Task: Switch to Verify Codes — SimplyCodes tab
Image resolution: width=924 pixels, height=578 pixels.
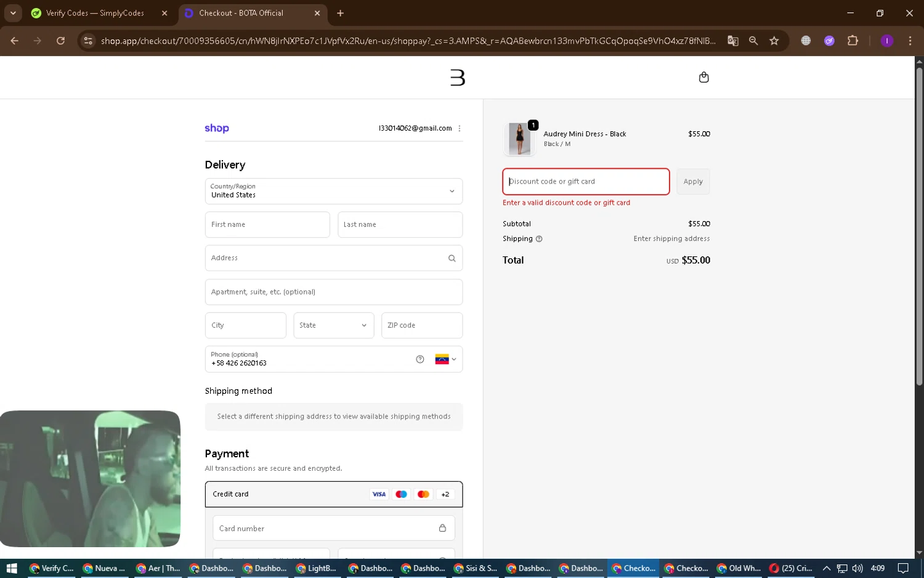Action: (x=95, y=13)
